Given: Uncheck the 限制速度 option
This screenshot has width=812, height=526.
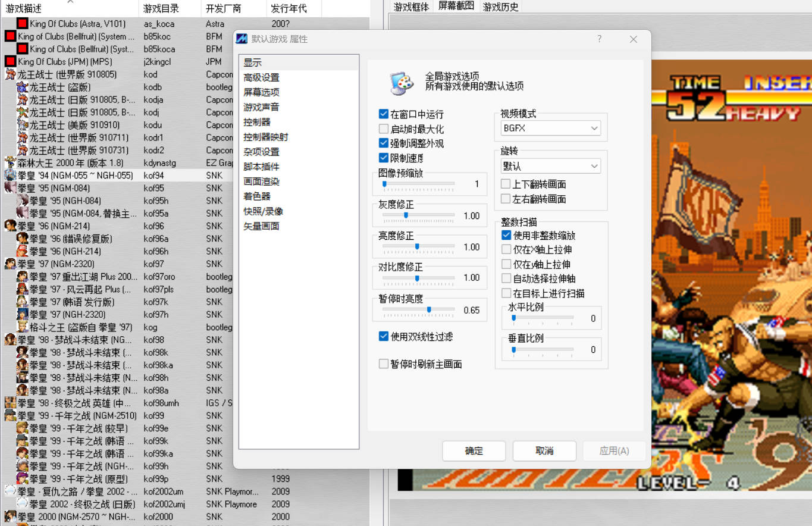Looking at the screenshot, I should (384, 158).
